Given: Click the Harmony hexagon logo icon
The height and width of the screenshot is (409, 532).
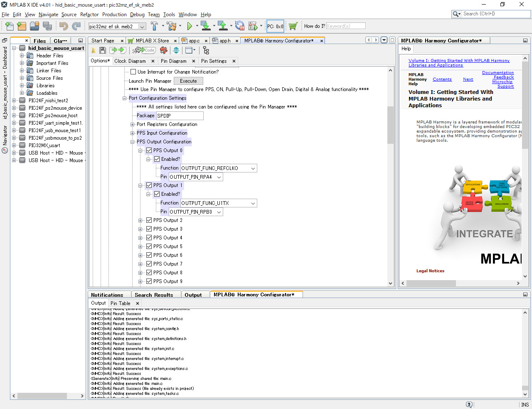Looking at the screenshot, I should [176, 50].
